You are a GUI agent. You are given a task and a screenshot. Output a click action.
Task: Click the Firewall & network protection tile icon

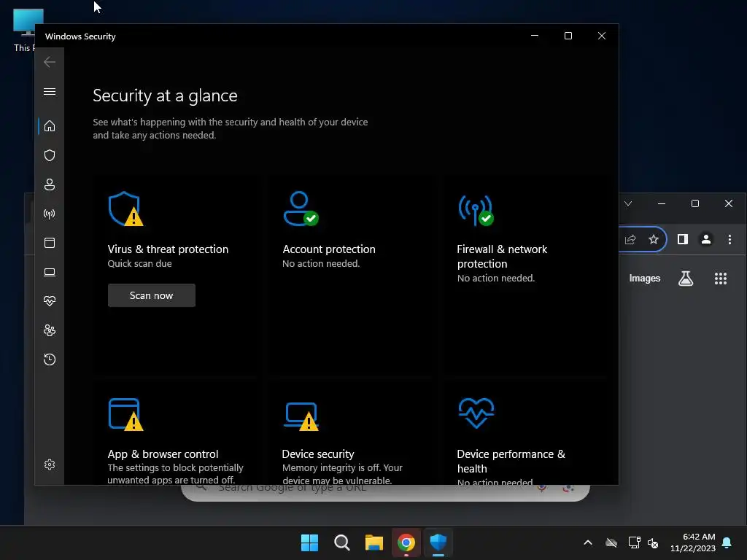pyautogui.click(x=476, y=209)
